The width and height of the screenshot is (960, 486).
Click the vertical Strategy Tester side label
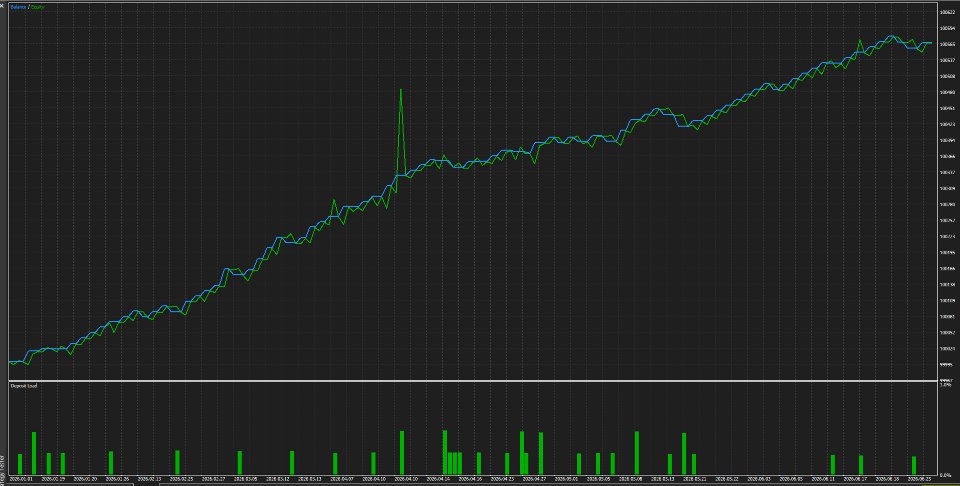pyautogui.click(x=2, y=469)
